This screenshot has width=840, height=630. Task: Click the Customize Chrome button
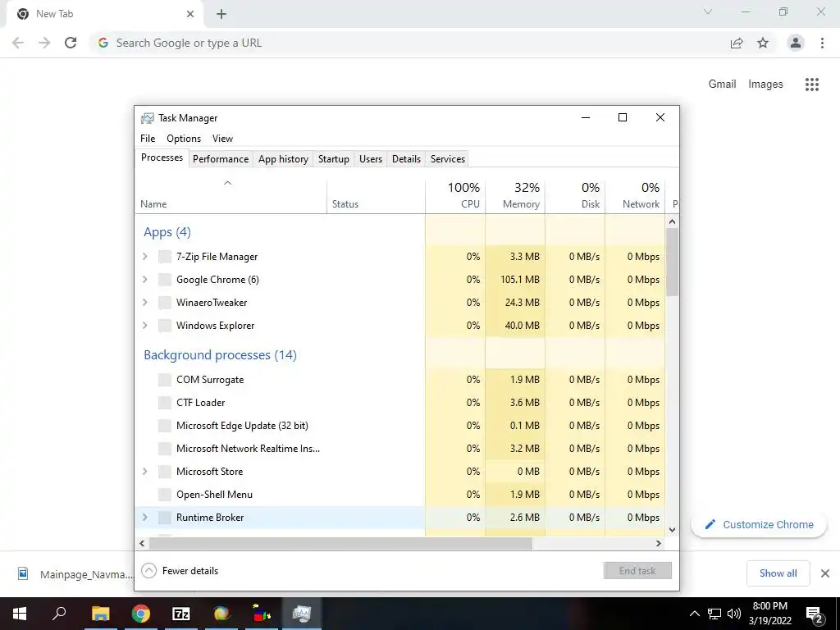759,525
